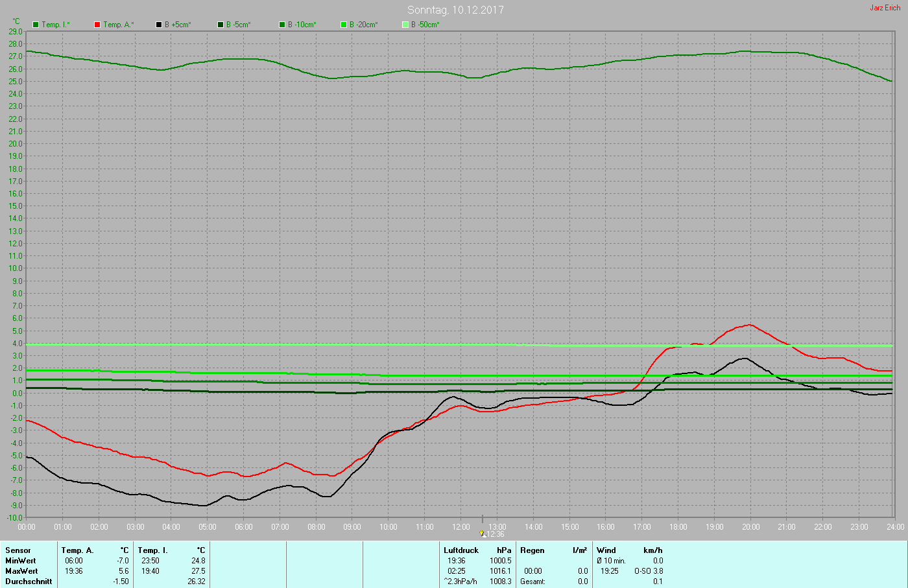Select the 'Temp. A.*' legend label
The height and width of the screenshot is (588, 908).
tap(119, 25)
